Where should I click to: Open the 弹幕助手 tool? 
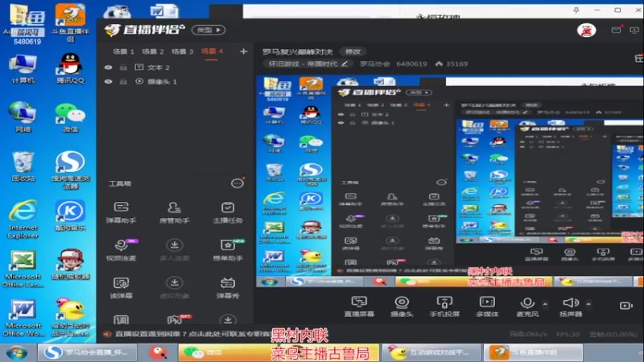[121, 212]
